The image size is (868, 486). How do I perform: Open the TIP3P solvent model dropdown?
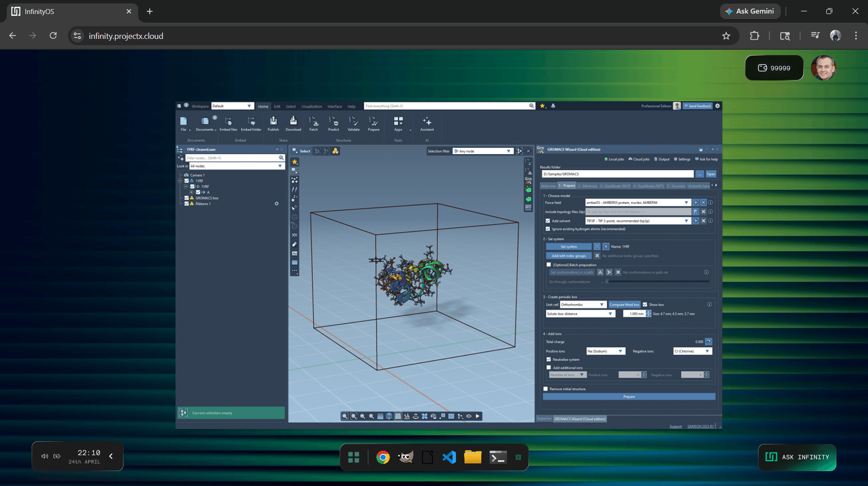point(637,221)
